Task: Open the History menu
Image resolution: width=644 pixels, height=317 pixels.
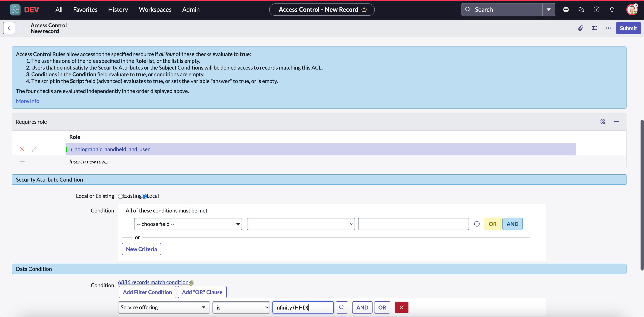Action: click(118, 9)
